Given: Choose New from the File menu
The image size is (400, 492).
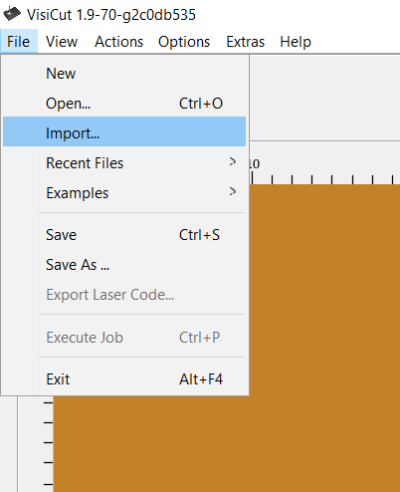Looking at the screenshot, I should (124, 73).
